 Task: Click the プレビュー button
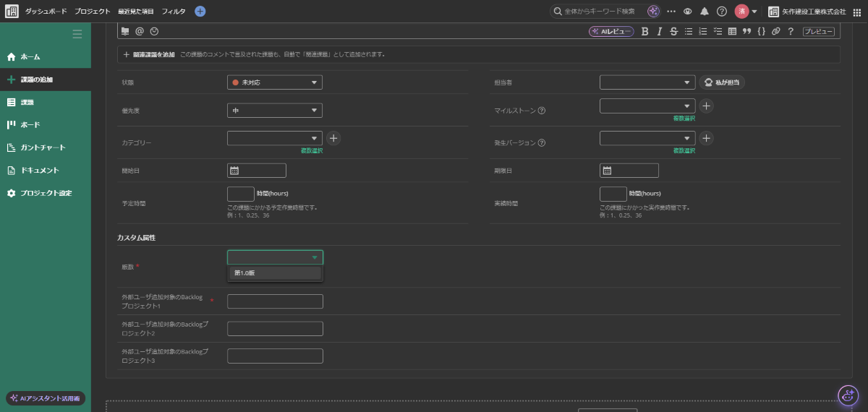[819, 31]
